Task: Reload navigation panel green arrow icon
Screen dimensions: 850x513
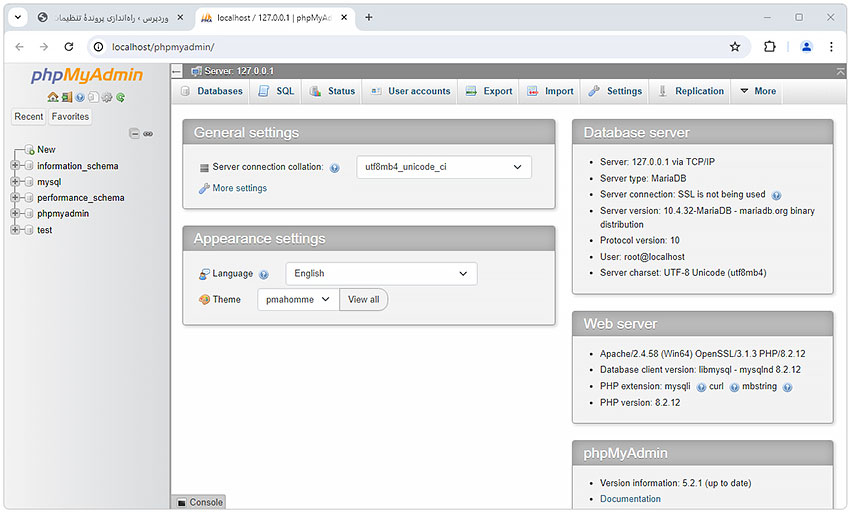Action: (120, 97)
